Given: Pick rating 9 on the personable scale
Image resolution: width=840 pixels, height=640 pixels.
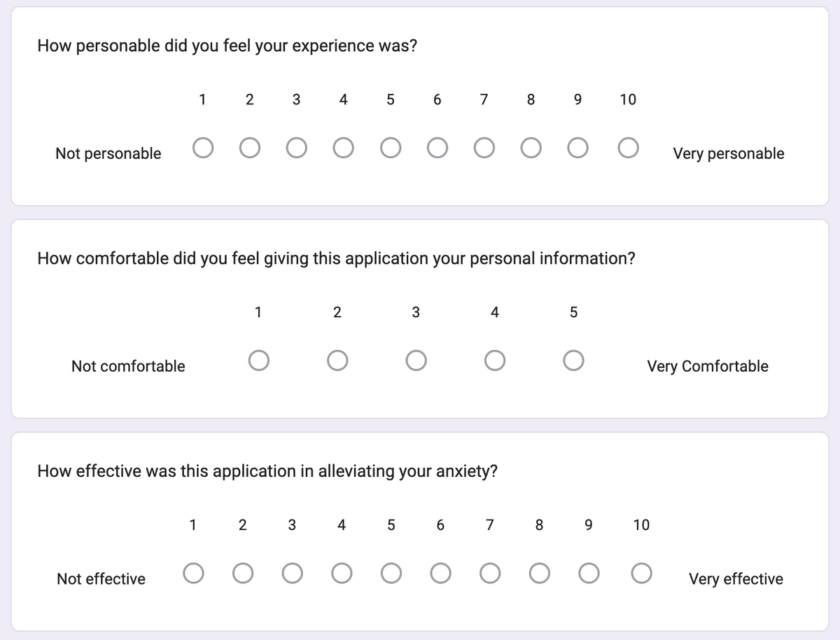Looking at the screenshot, I should pos(577,147).
